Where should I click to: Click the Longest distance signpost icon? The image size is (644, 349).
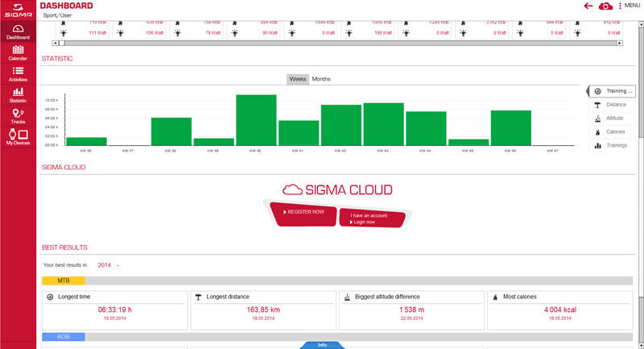[x=198, y=297]
